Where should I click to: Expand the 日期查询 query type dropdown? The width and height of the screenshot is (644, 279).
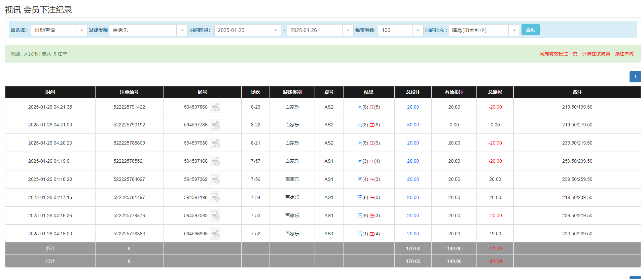pyautogui.click(x=81, y=30)
